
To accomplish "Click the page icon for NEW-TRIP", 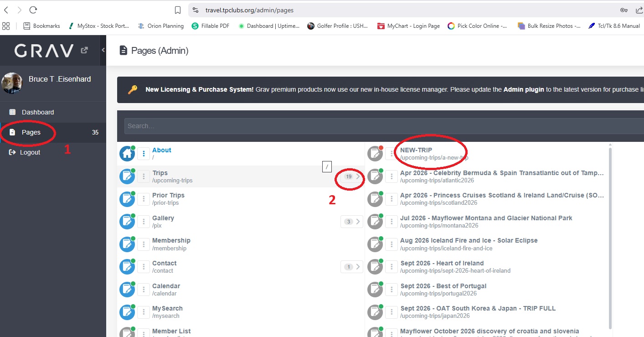I will coord(375,154).
